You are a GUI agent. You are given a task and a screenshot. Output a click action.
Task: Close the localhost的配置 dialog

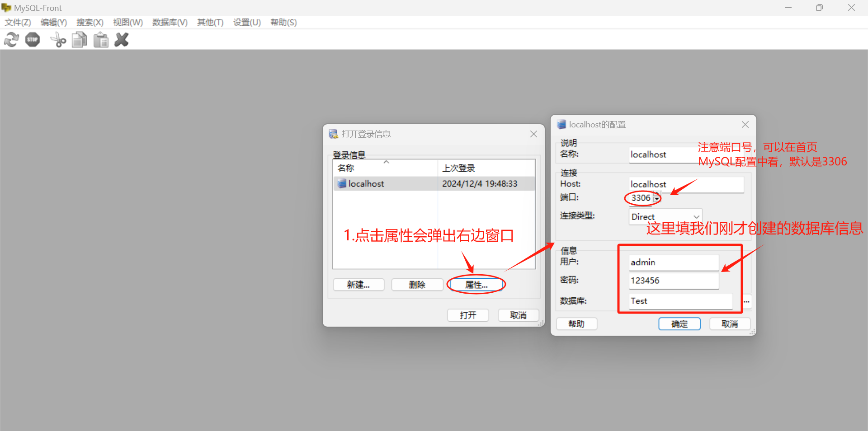pyautogui.click(x=745, y=124)
